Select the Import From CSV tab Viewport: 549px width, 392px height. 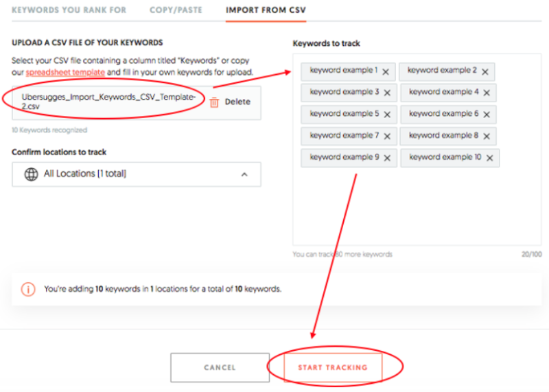point(266,10)
